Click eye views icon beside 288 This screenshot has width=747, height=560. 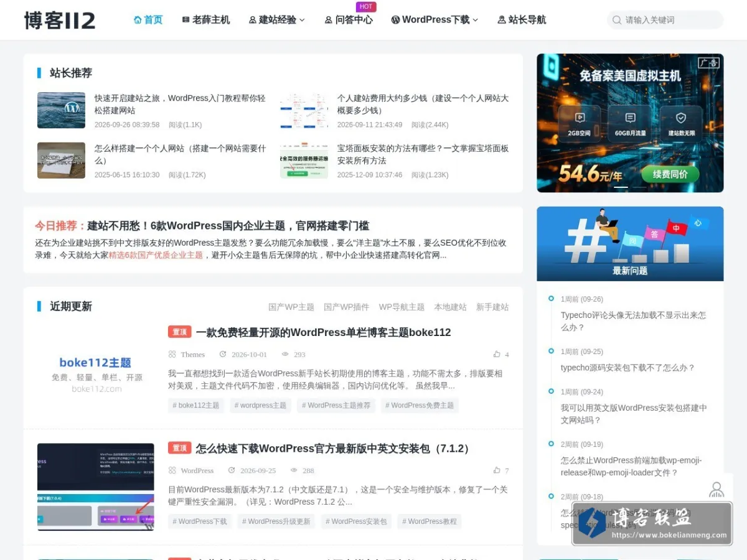click(294, 470)
